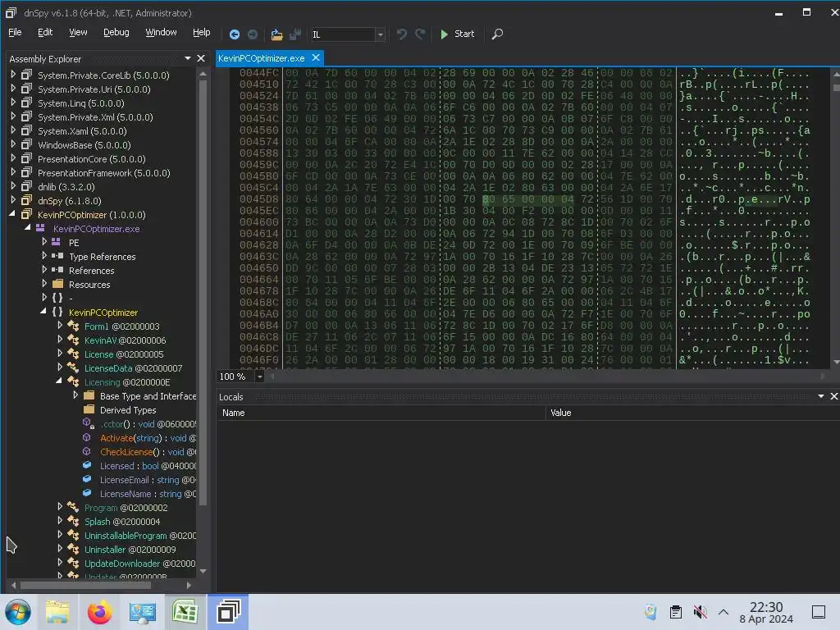
Task: Open the Assembly Explorer panel options dropdown
Action: tap(188, 58)
